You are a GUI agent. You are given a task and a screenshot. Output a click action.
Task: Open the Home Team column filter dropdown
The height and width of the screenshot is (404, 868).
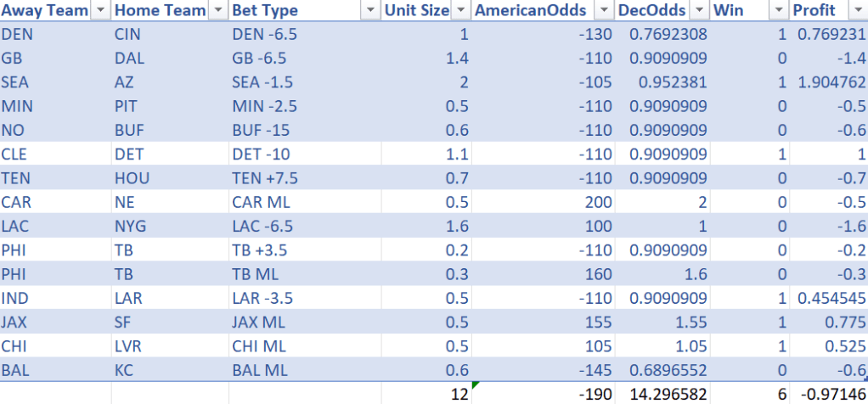click(217, 10)
